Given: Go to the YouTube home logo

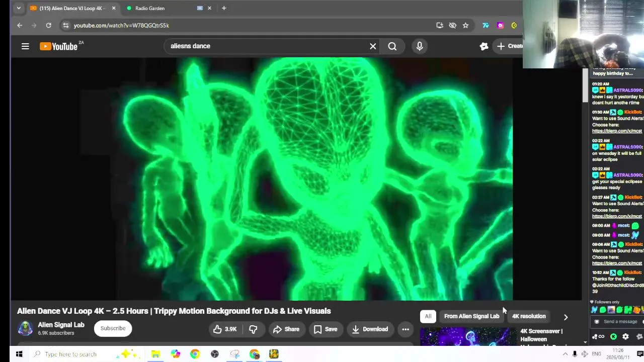Looking at the screenshot, I should (x=58, y=46).
